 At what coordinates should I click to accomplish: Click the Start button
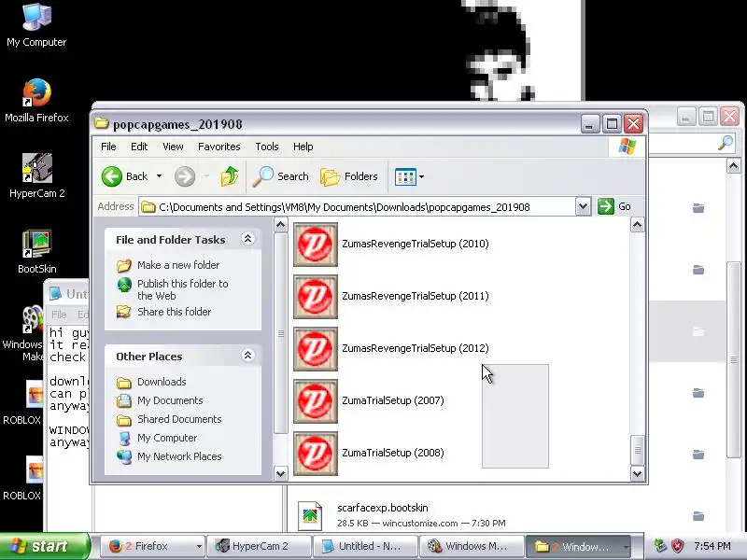coord(45,546)
